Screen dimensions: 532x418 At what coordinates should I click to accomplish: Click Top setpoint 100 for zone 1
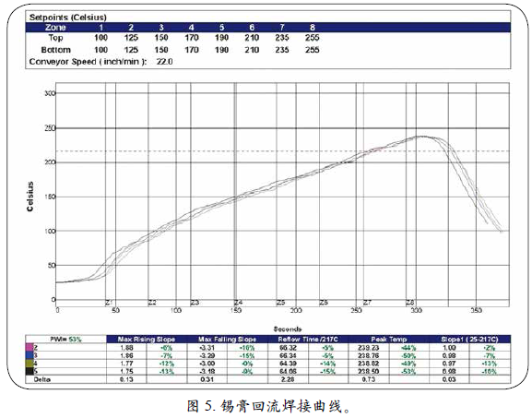tap(100, 38)
